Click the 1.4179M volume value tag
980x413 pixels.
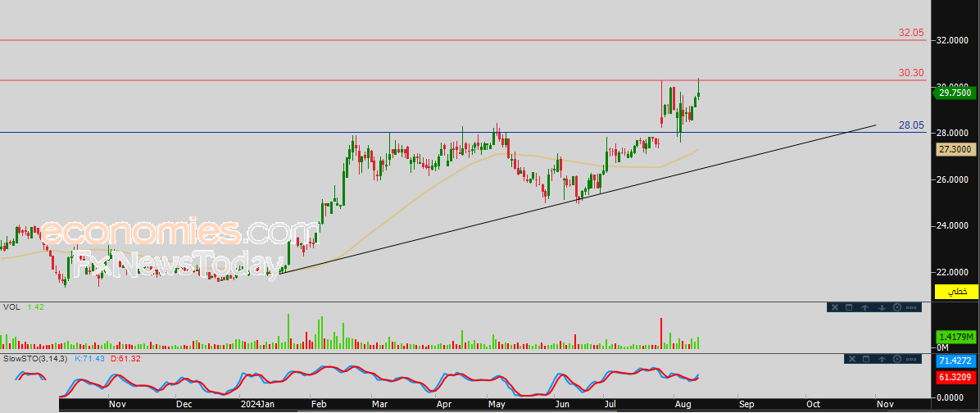[x=955, y=338]
